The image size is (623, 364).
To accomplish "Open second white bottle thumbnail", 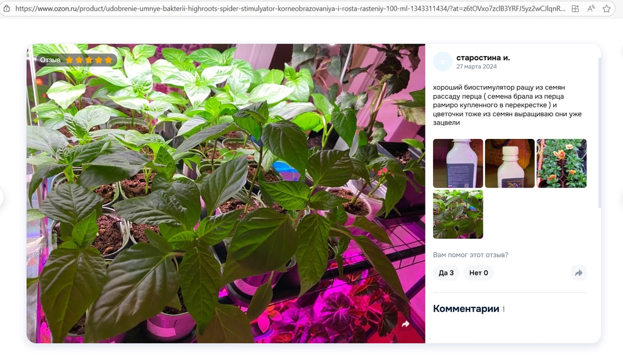I will point(509,163).
